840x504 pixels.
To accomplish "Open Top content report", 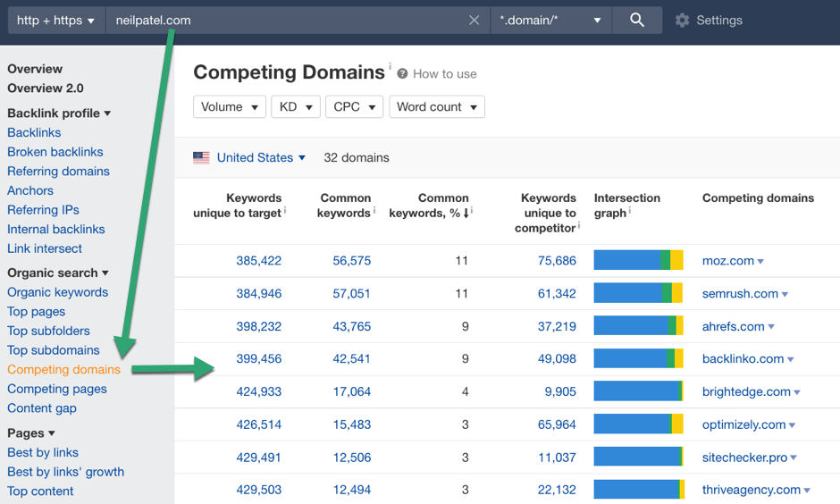I will (x=41, y=491).
